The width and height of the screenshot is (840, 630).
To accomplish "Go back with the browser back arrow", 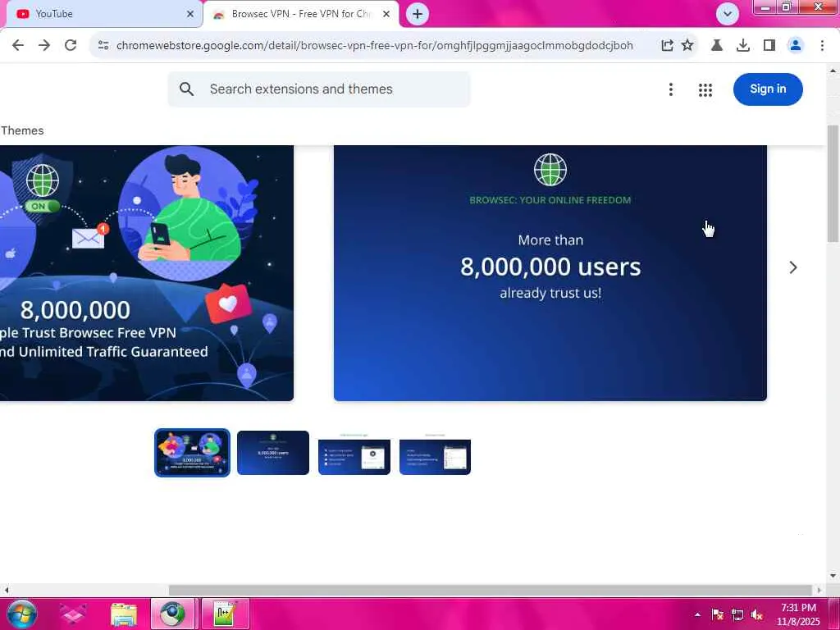I will coord(18,46).
